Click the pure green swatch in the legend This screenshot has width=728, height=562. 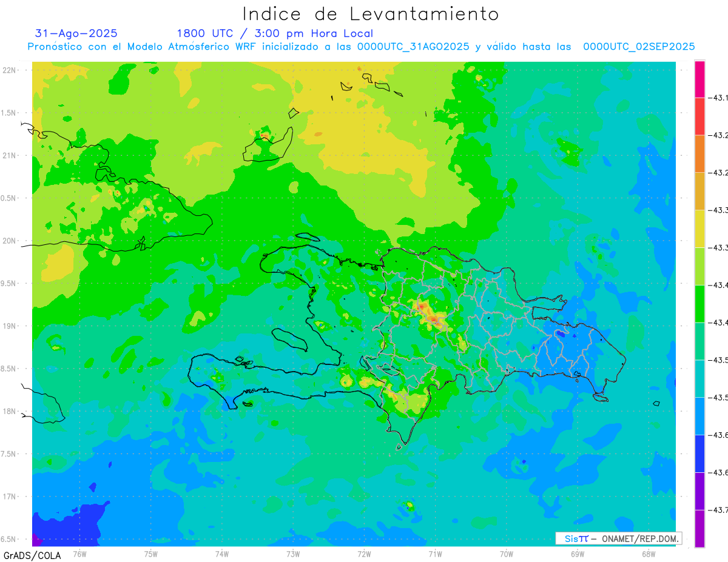coord(699,304)
